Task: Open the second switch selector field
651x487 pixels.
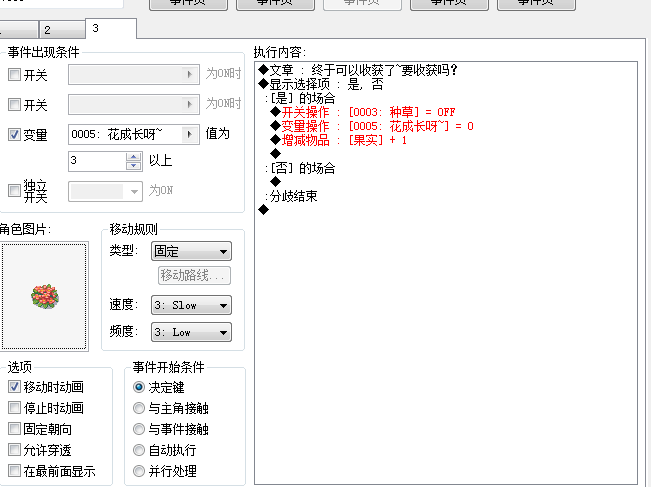Action: point(134,104)
